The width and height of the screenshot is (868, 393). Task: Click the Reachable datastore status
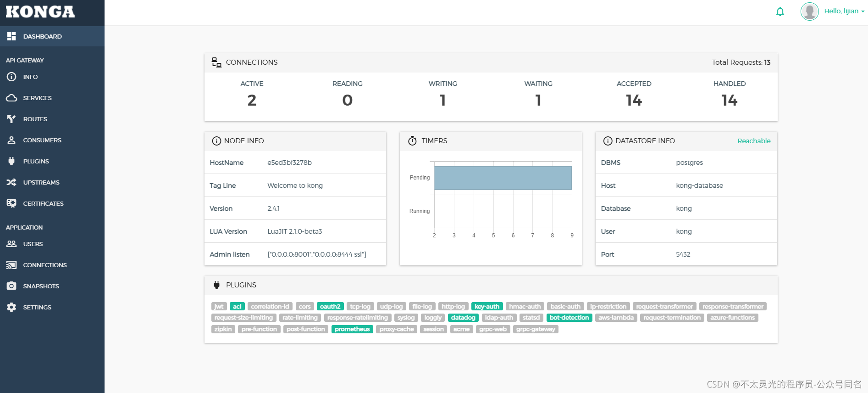[754, 141]
